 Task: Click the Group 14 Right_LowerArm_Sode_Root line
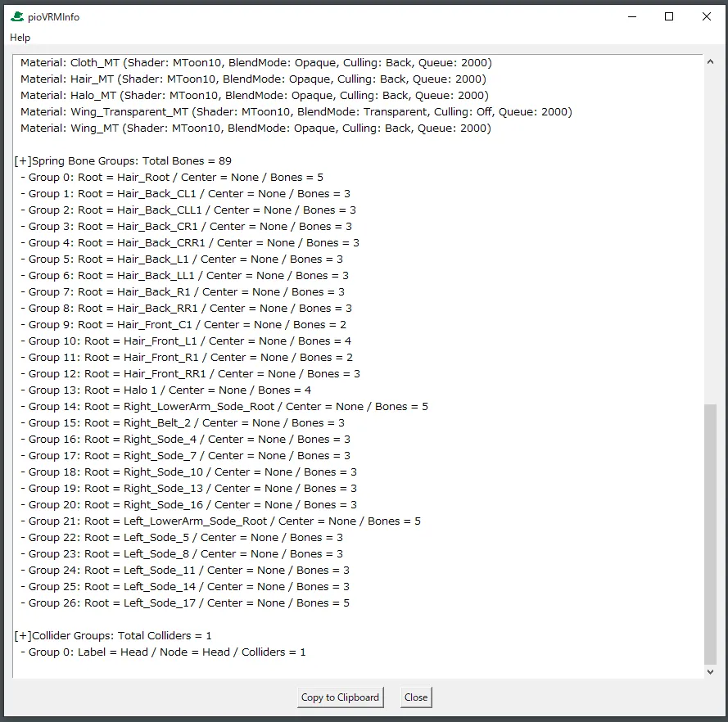[x=224, y=407]
